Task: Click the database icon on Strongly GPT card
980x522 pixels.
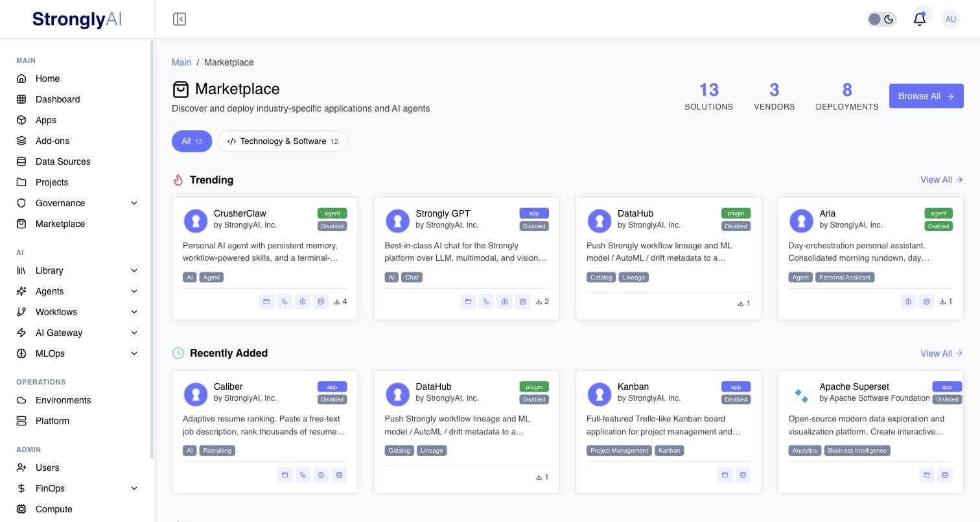Action: click(522, 302)
